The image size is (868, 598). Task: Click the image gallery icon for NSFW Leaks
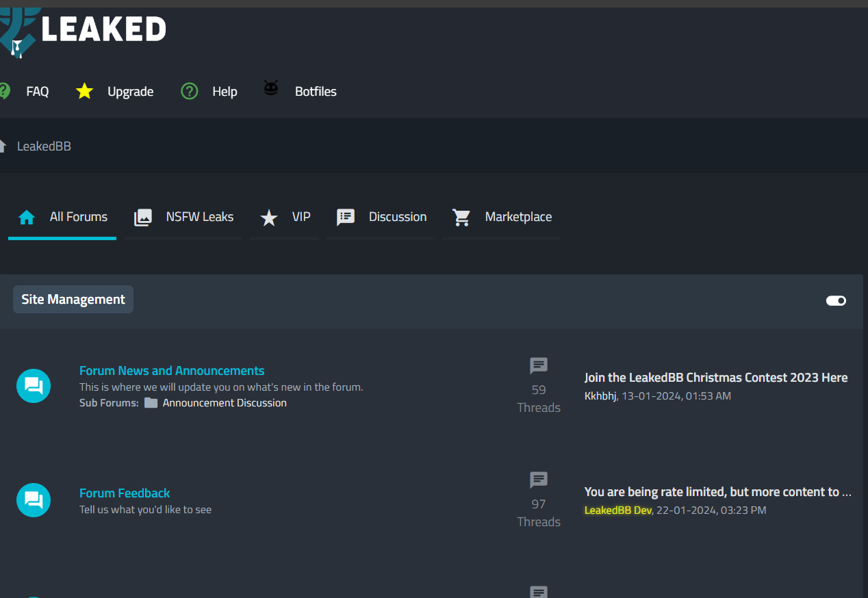tap(142, 218)
